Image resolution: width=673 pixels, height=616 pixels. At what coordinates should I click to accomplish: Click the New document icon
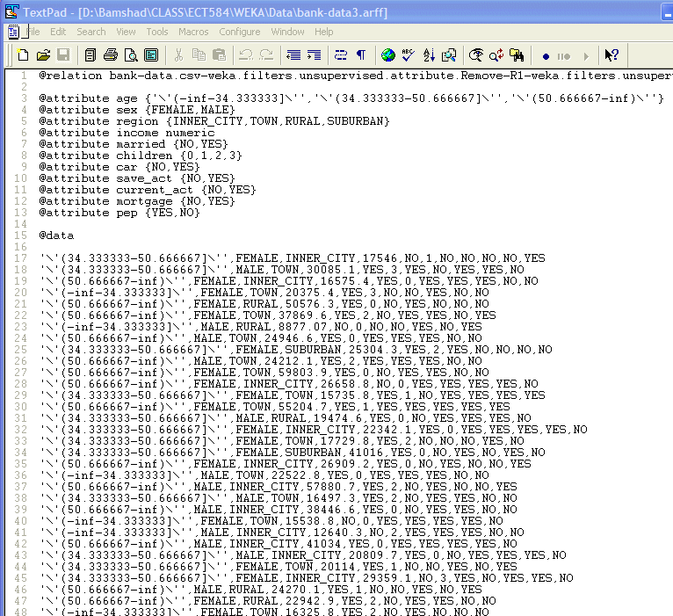pyautogui.click(x=24, y=55)
